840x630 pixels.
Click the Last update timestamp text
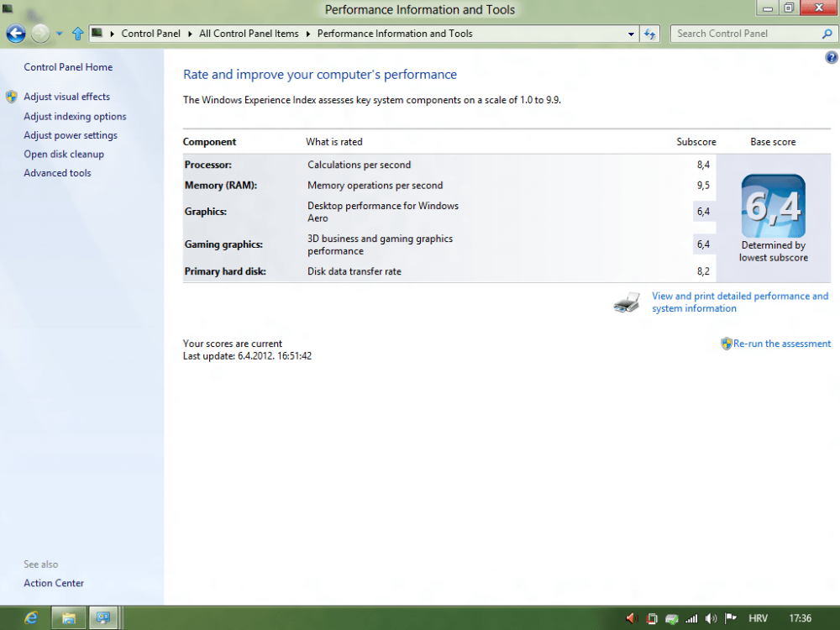(x=247, y=355)
